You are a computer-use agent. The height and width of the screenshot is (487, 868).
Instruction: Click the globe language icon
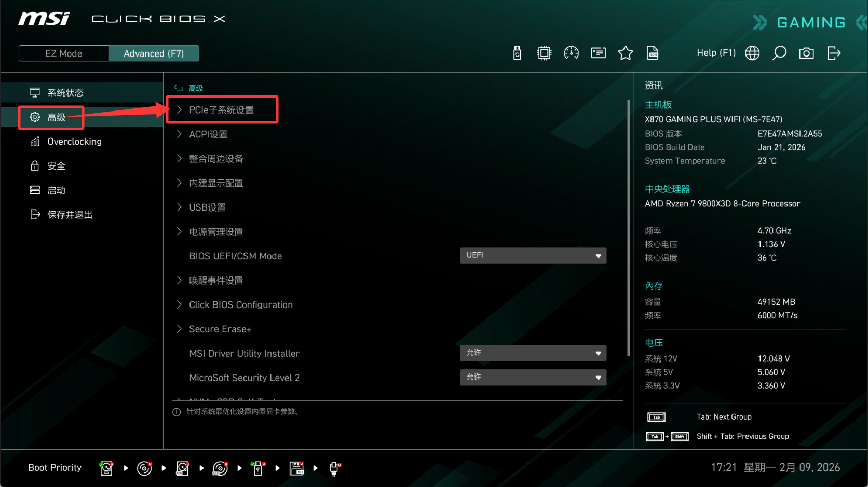752,53
